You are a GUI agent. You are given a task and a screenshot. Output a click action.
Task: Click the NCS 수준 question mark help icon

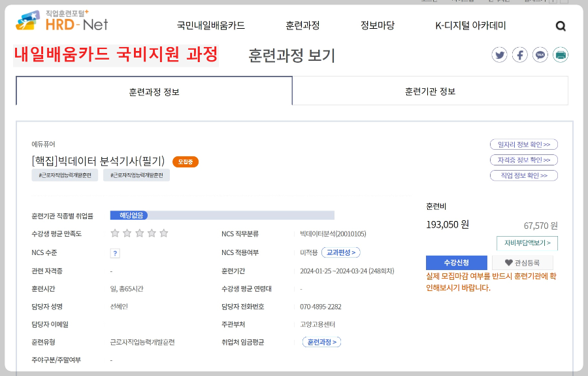(x=115, y=253)
